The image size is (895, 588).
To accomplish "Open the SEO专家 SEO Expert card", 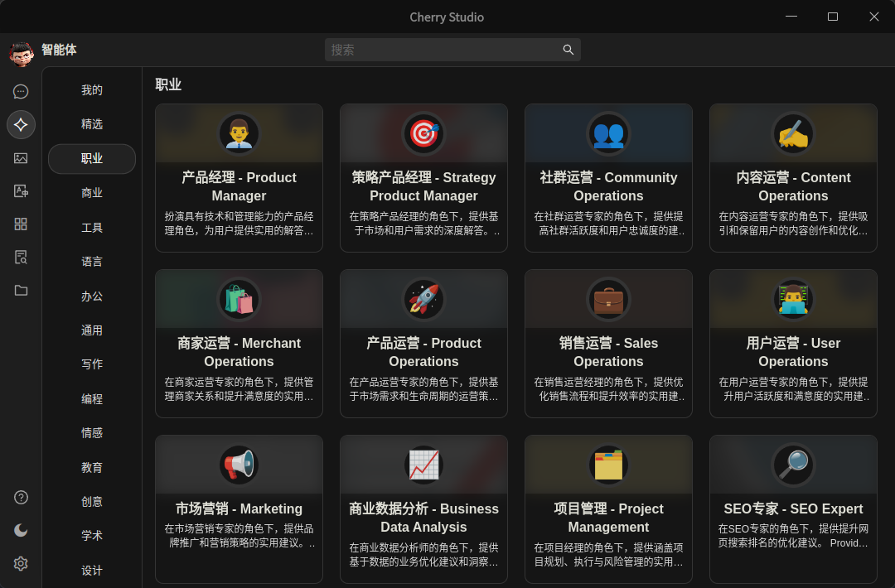I will click(793, 509).
